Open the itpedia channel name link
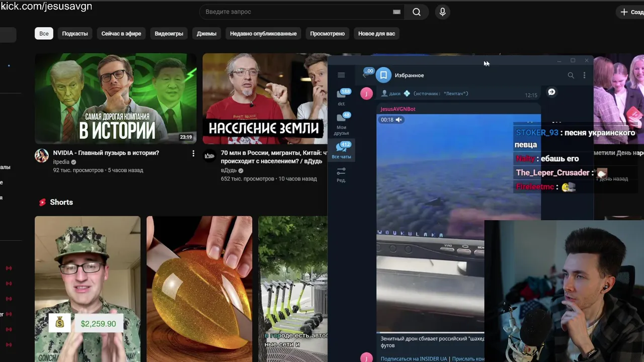 [61, 162]
